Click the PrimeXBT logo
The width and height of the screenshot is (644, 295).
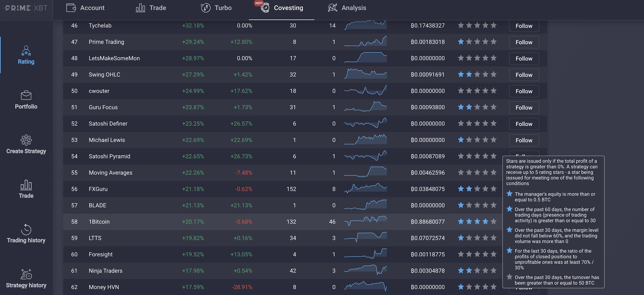click(26, 8)
